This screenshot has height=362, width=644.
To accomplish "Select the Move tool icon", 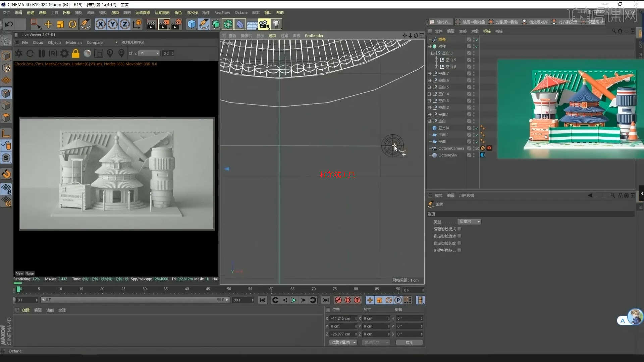I will point(48,24).
